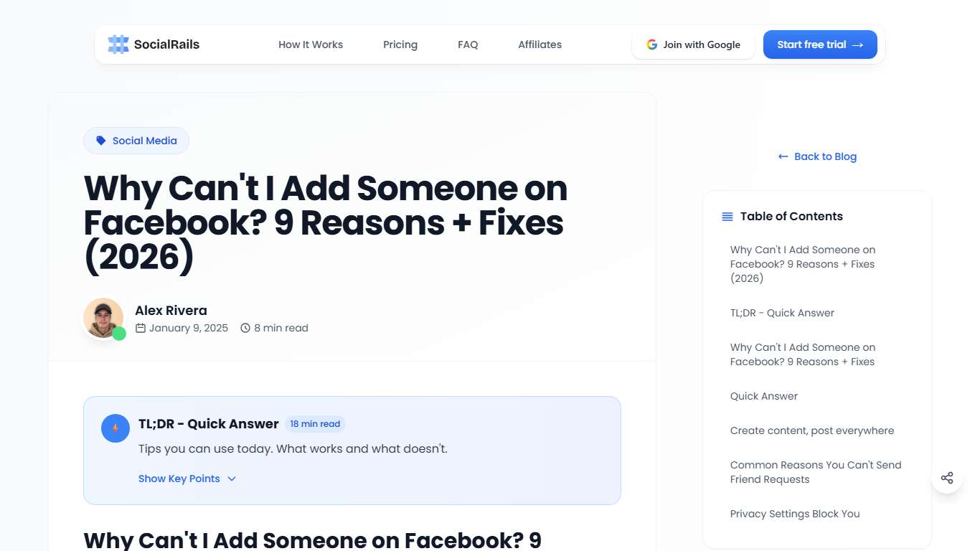This screenshot has width=980, height=551.
Task: Follow the Back to Blog link
Action: click(x=825, y=156)
